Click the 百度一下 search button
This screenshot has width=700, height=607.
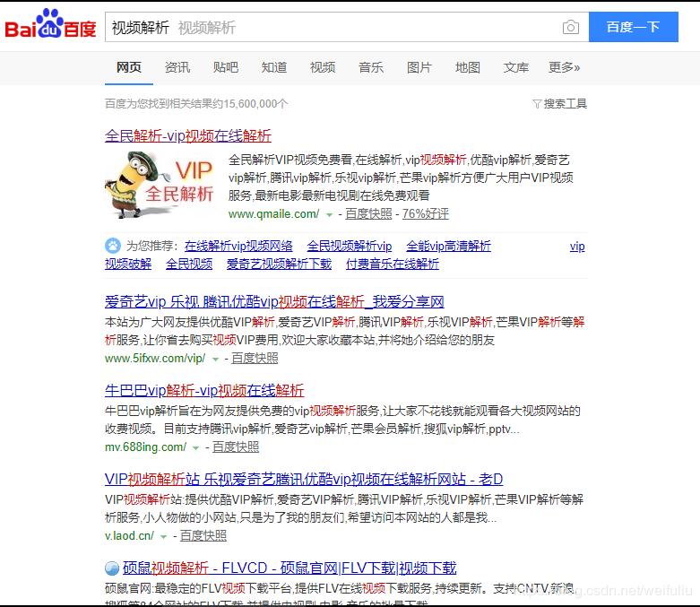tap(634, 27)
